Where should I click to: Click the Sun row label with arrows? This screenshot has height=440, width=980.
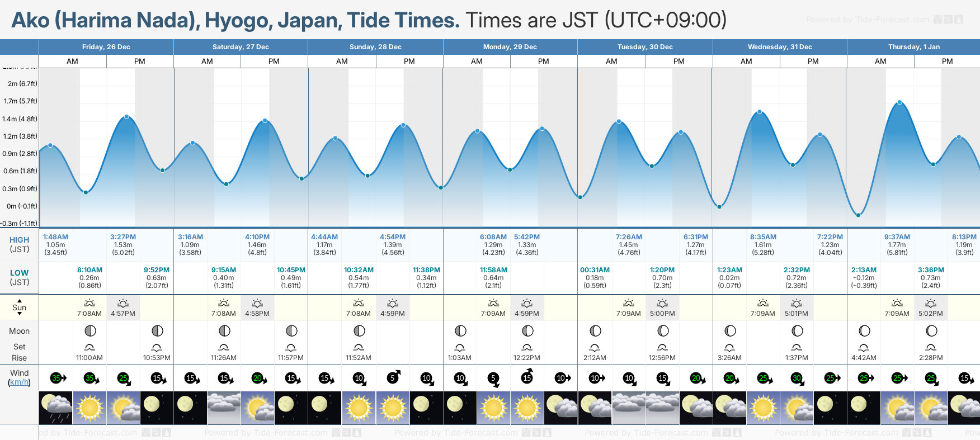click(x=20, y=307)
